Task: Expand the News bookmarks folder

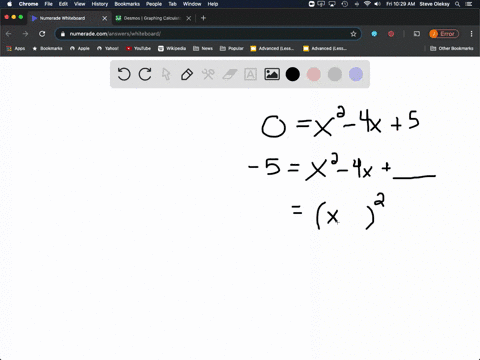Action: (203, 48)
